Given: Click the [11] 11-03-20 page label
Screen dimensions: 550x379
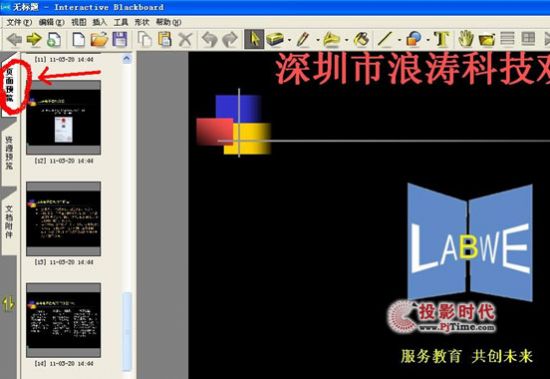Looking at the screenshot, I should point(64,60).
